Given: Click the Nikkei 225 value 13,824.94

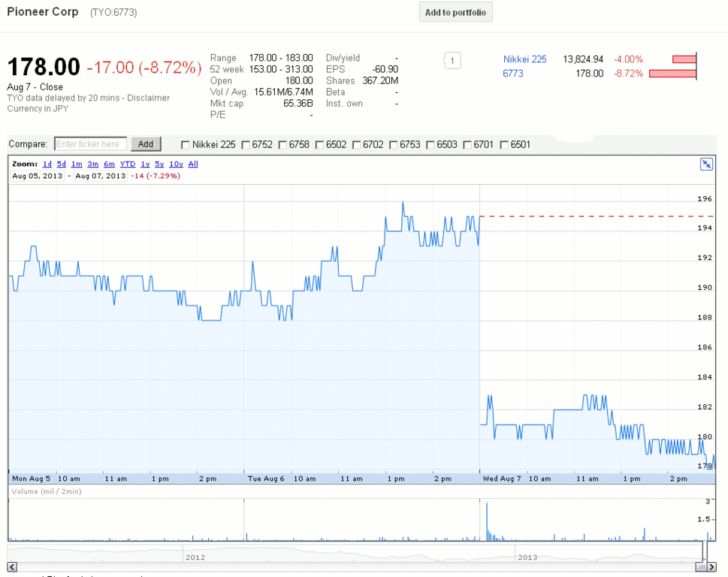Looking at the screenshot, I should tap(583, 59).
